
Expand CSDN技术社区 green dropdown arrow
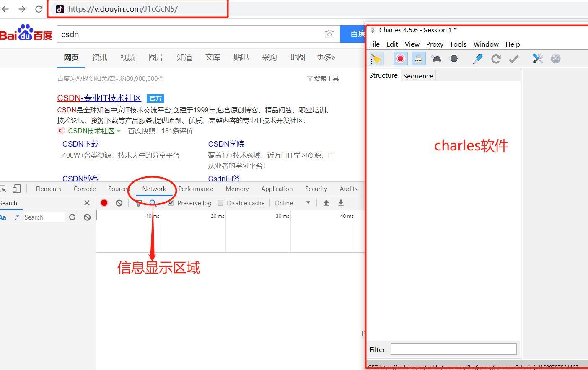click(119, 131)
